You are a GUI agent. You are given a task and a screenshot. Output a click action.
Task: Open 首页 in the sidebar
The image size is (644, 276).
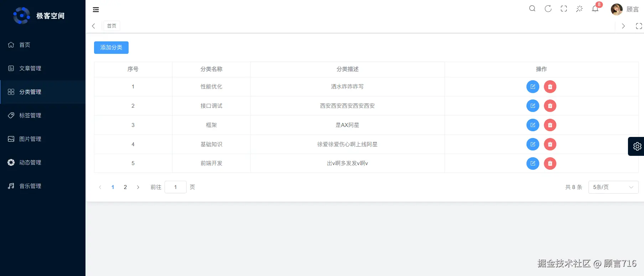click(x=43, y=45)
